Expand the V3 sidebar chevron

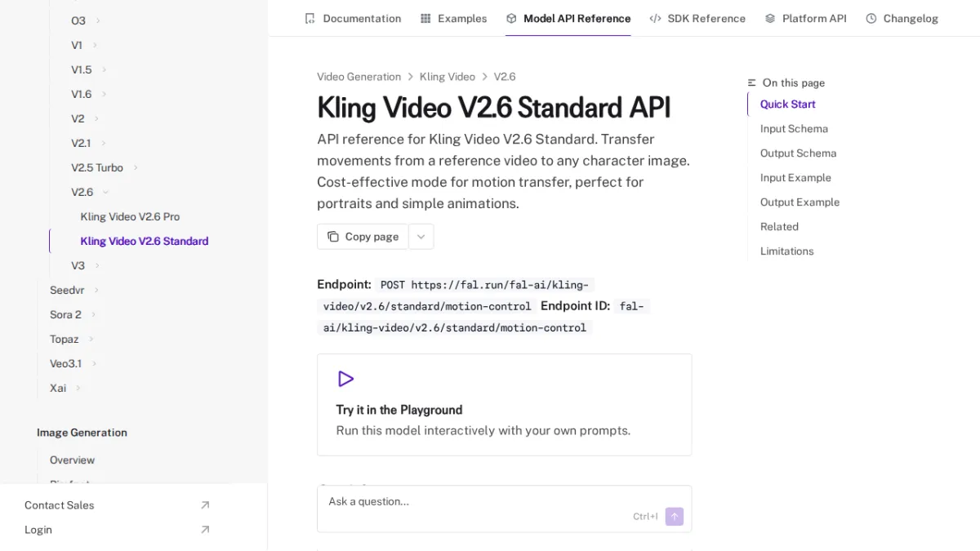[97, 265]
